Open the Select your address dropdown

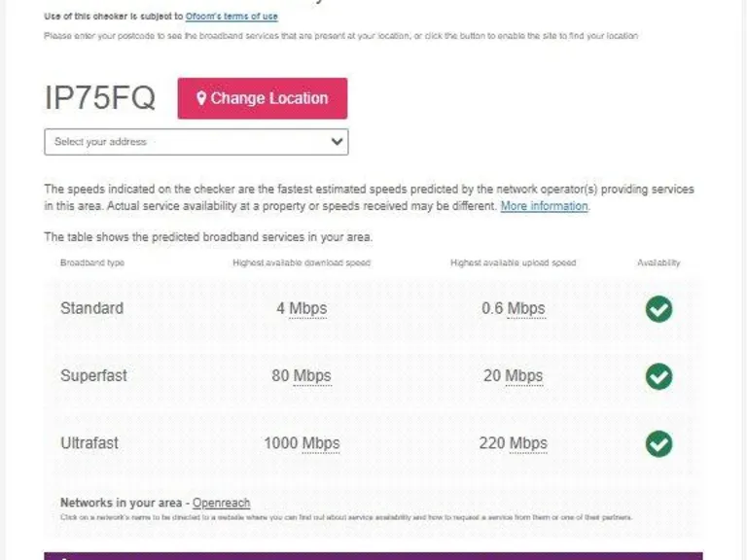click(196, 142)
